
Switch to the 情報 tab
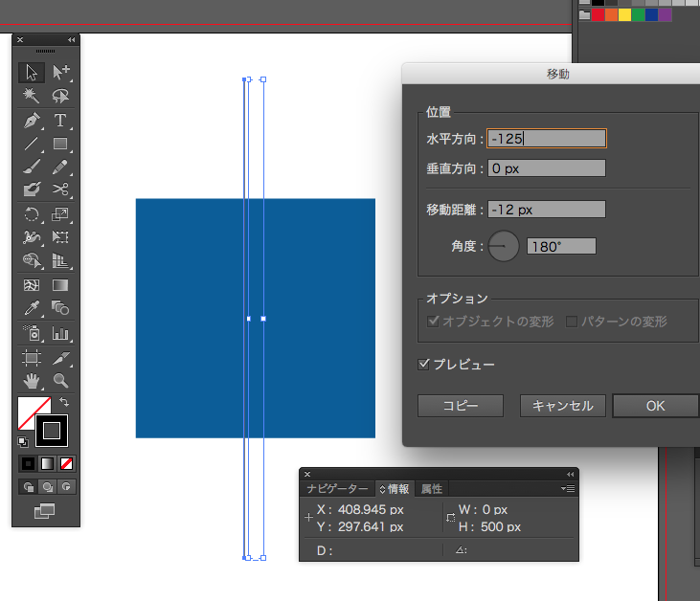397,489
